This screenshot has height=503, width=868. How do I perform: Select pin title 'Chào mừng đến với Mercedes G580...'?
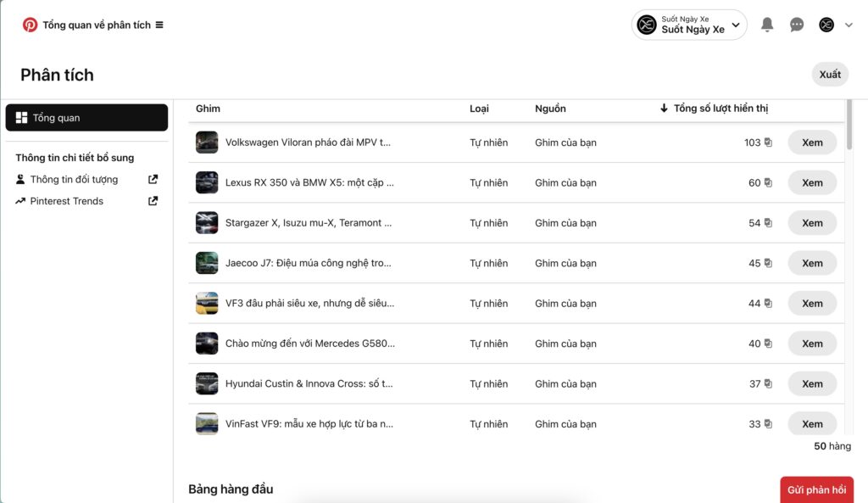click(x=310, y=344)
